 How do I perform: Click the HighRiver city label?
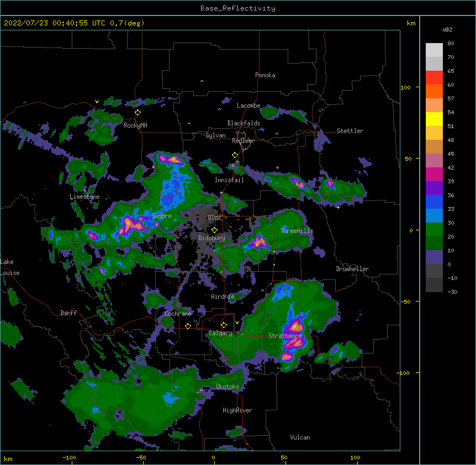click(x=237, y=410)
